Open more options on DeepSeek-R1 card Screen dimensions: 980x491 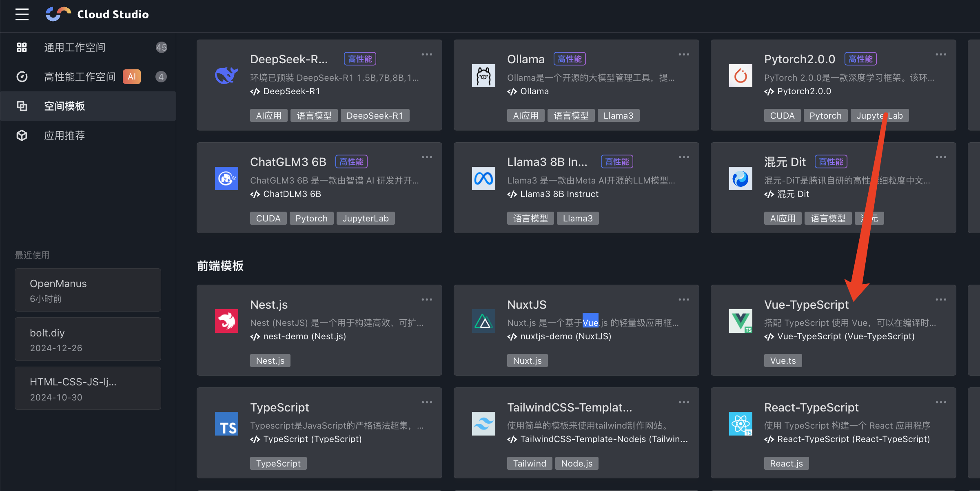pyautogui.click(x=427, y=54)
